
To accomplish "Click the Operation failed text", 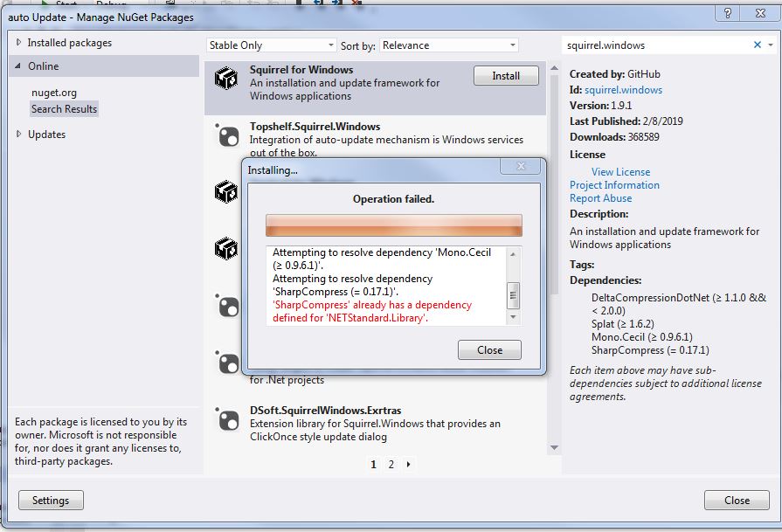I will click(x=393, y=199).
